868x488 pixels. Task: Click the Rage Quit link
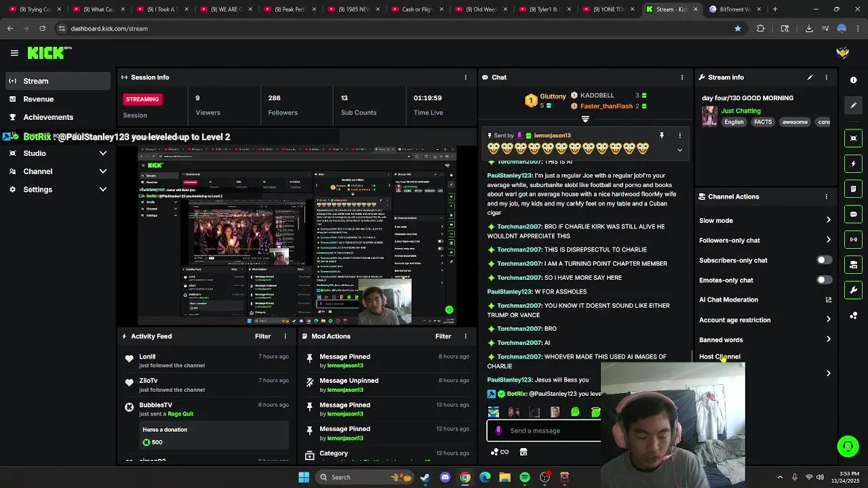tap(180, 414)
